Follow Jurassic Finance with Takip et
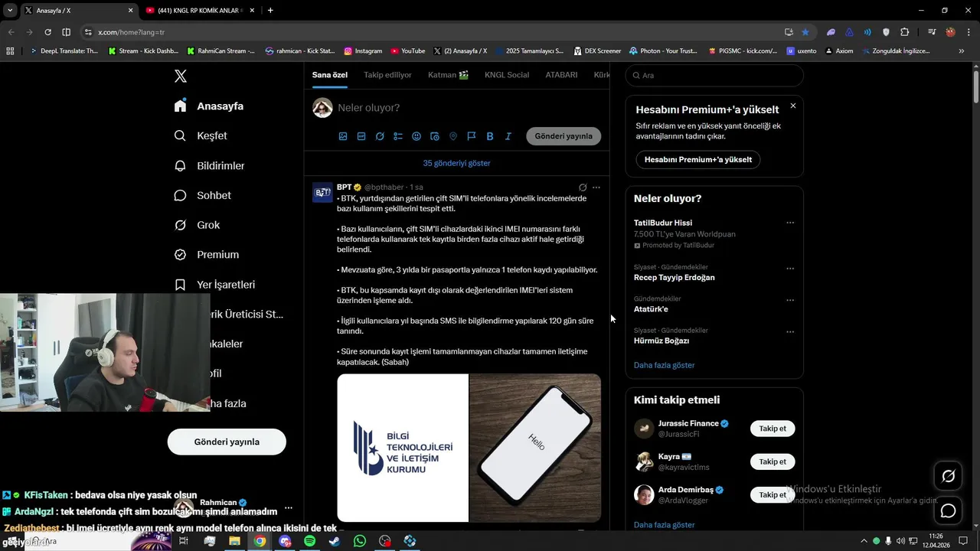This screenshot has width=980, height=551. pyautogui.click(x=773, y=429)
